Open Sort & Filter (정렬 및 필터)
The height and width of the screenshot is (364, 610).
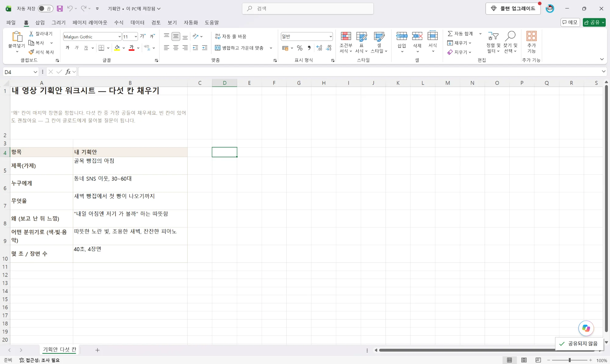(x=493, y=42)
